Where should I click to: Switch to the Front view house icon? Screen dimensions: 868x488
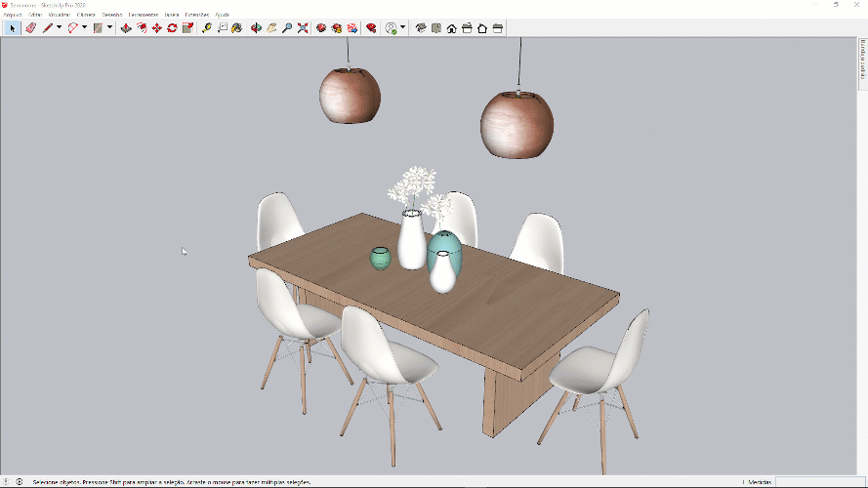pos(452,28)
